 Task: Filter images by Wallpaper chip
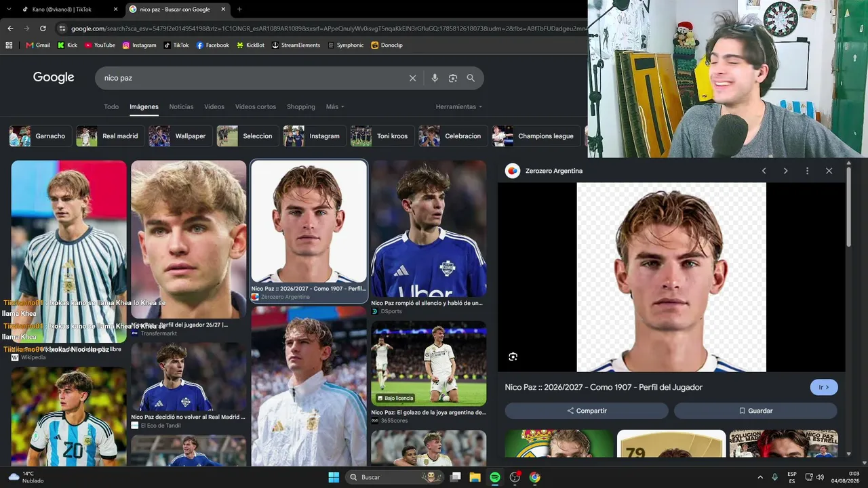[x=180, y=136]
